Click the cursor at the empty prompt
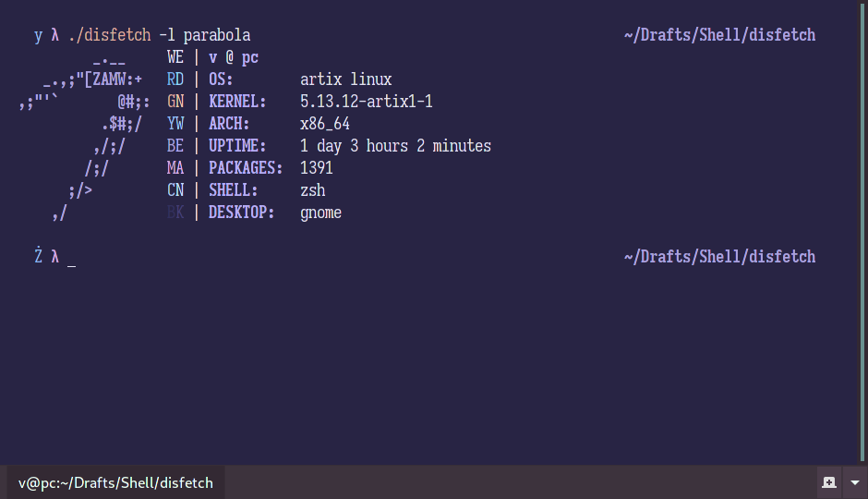This screenshot has height=499, width=868. (71, 265)
